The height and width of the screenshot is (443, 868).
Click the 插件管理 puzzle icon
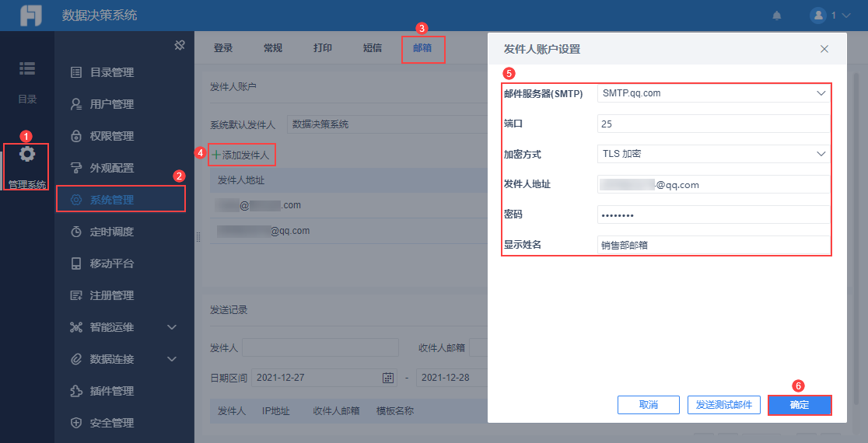click(76, 391)
